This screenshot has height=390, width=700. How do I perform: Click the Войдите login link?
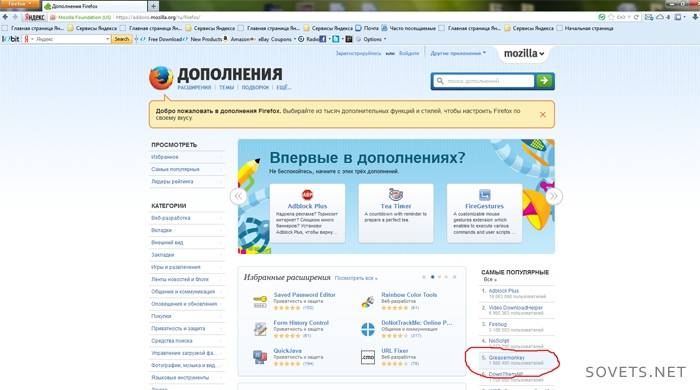[x=409, y=53]
